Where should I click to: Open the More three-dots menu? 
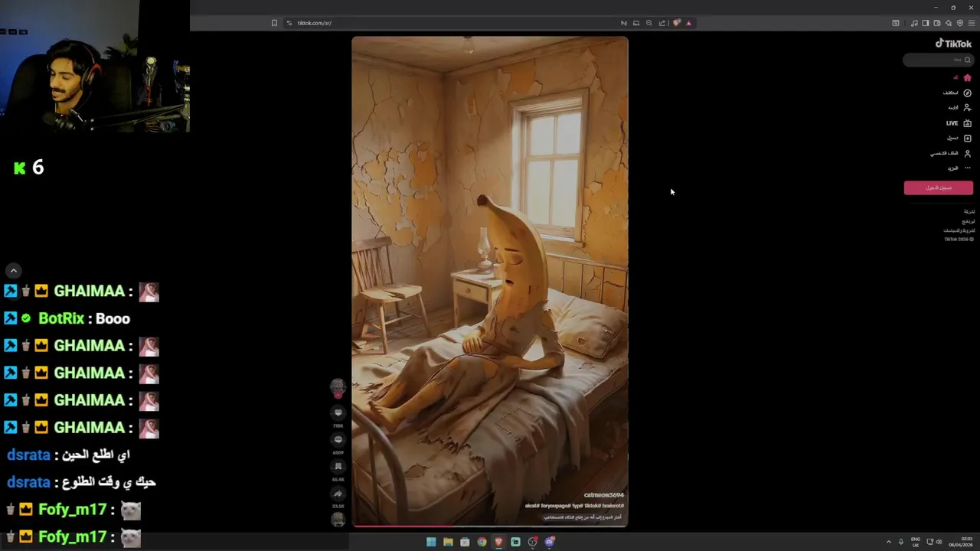coord(967,168)
